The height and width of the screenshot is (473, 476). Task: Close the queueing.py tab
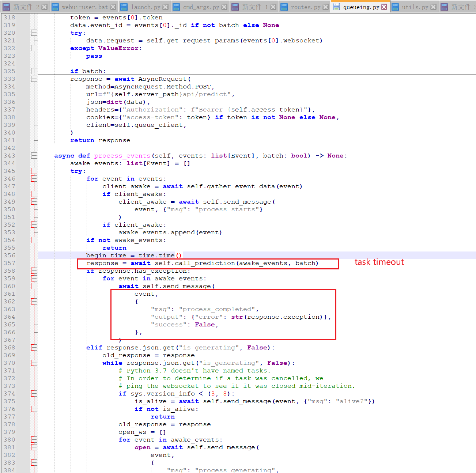point(383,6)
